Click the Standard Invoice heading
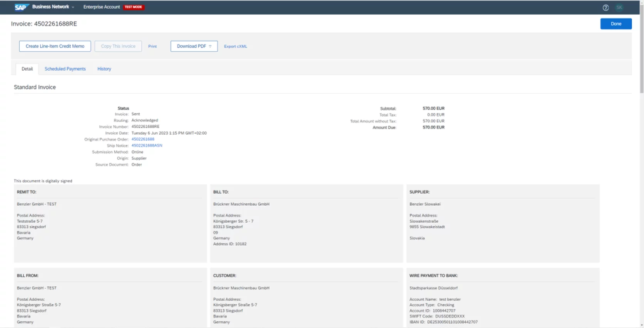This screenshot has width=644, height=328. 35,87
